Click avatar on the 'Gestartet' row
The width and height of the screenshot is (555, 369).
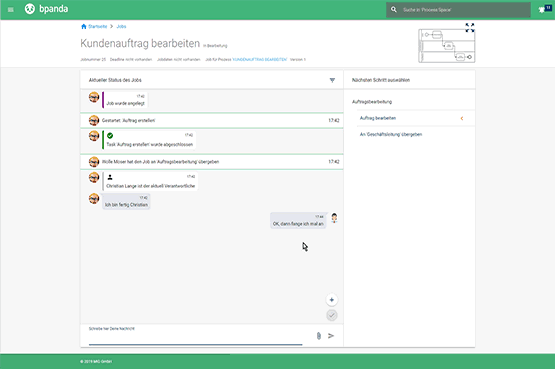pyautogui.click(x=94, y=120)
